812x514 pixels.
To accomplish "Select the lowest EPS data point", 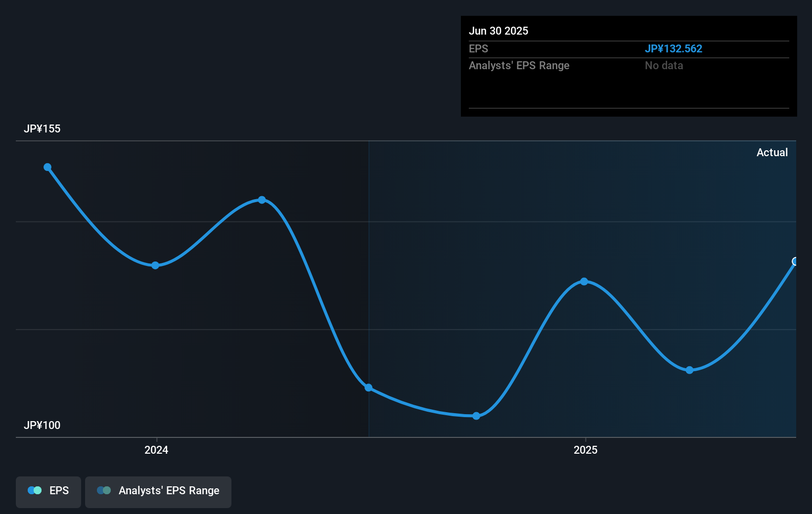I will tap(476, 416).
